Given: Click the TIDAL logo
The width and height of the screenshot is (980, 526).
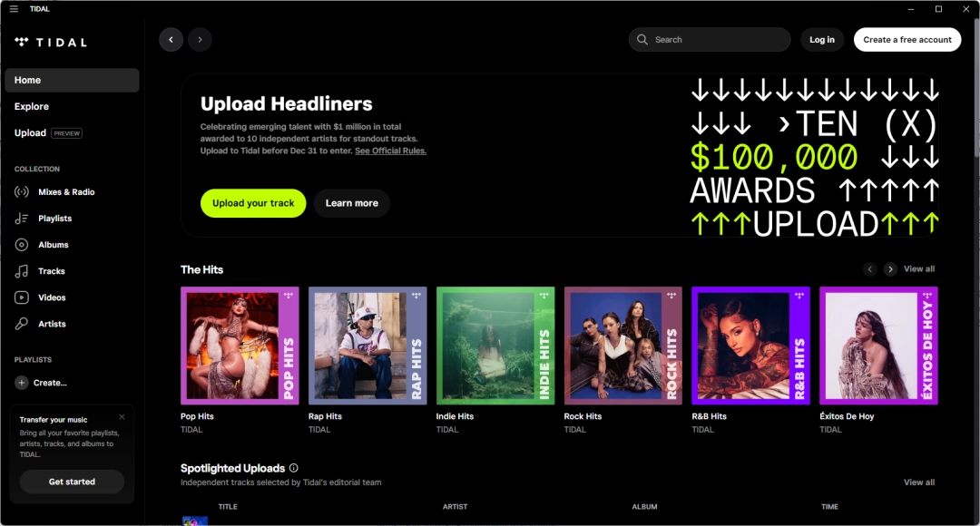Looking at the screenshot, I should 51,40.
